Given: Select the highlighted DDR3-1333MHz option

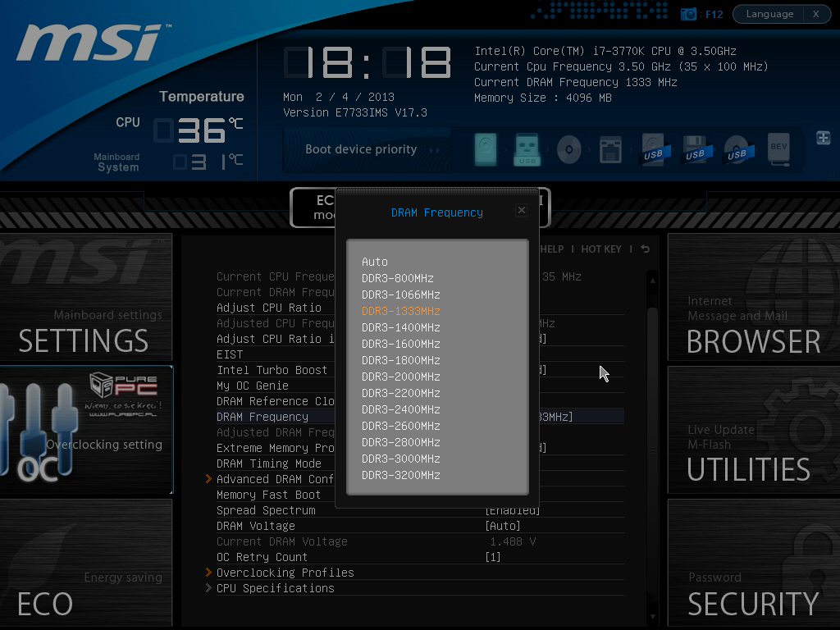Looking at the screenshot, I should [x=400, y=311].
